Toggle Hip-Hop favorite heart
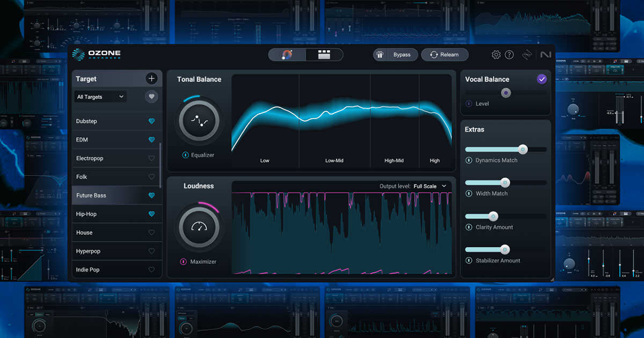This screenshot has height=338, width=644. (x=151, y=214)
